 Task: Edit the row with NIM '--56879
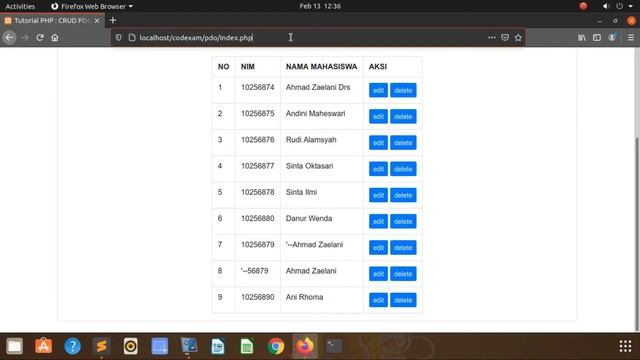coord(378,273)
